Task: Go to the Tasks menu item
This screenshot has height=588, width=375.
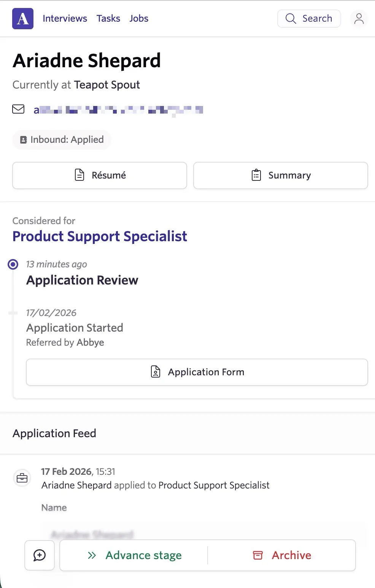Action: 108,19
